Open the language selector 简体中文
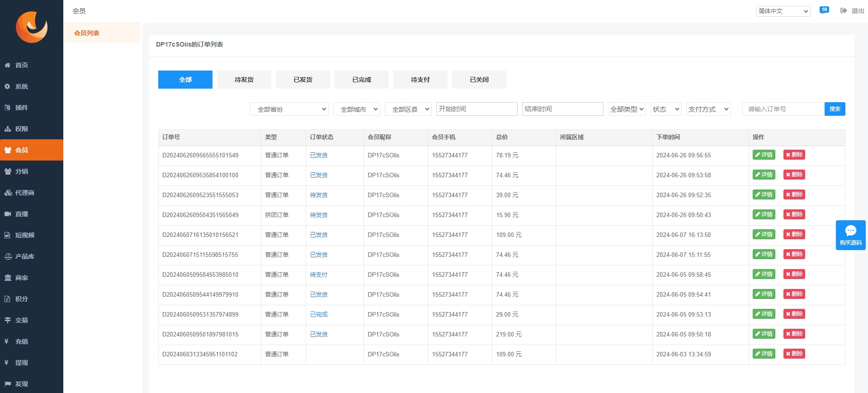 click(x=783, y=11)
